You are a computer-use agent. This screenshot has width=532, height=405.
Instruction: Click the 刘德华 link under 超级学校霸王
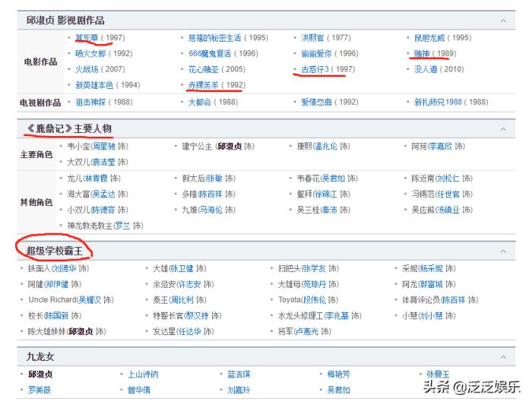coord(65,268)
